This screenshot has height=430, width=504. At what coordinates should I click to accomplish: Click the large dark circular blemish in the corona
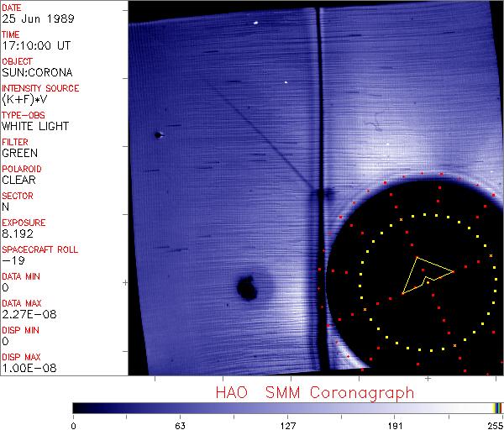point(248,289)
